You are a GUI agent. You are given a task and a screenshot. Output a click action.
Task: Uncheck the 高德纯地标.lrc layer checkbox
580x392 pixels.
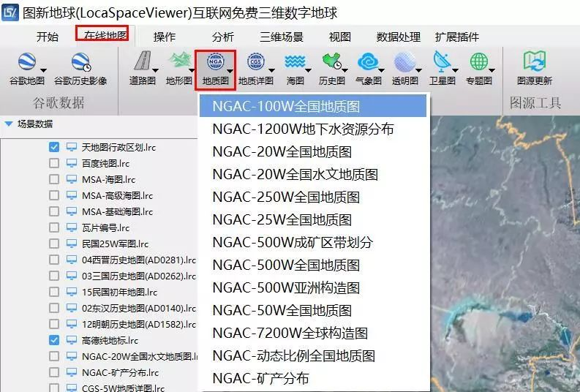[x=54, y=340]
